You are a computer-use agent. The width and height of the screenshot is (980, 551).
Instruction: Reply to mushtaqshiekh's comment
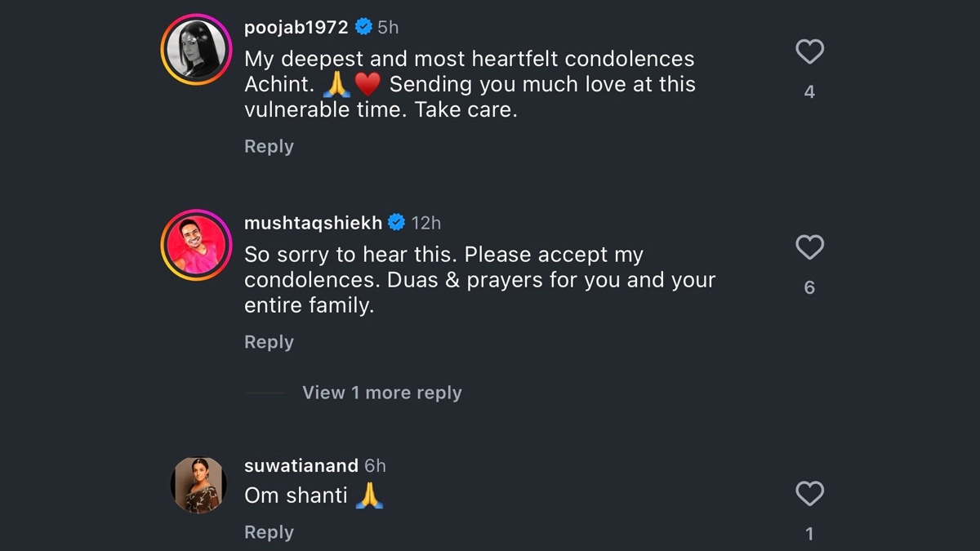click(269, 342)
